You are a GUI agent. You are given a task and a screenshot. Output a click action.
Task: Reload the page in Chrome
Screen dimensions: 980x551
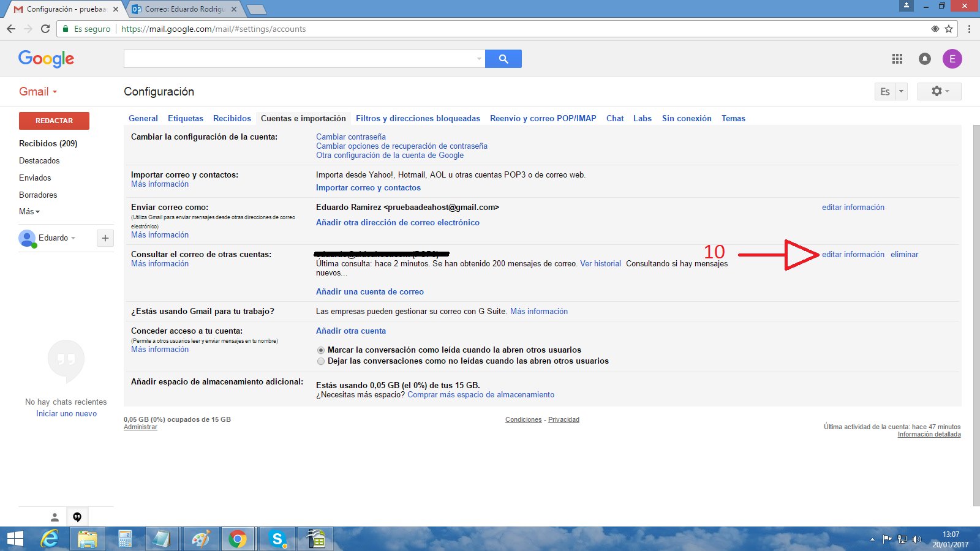[45, 29]
